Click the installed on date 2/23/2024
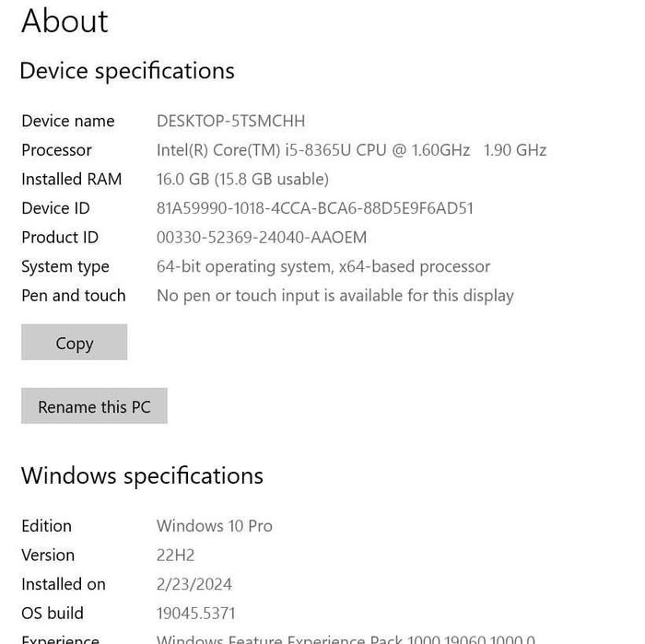The height and width of the screenshot is (644, 645). tap(193, 584)
